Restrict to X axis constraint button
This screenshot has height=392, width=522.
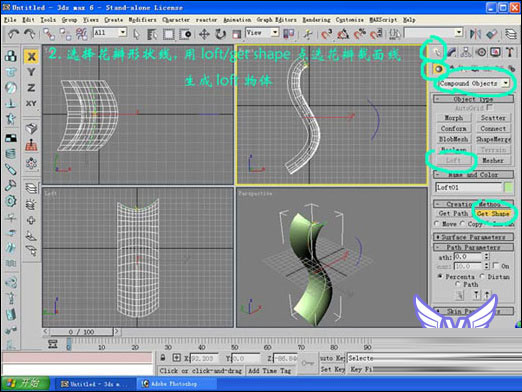pos(31,56)
